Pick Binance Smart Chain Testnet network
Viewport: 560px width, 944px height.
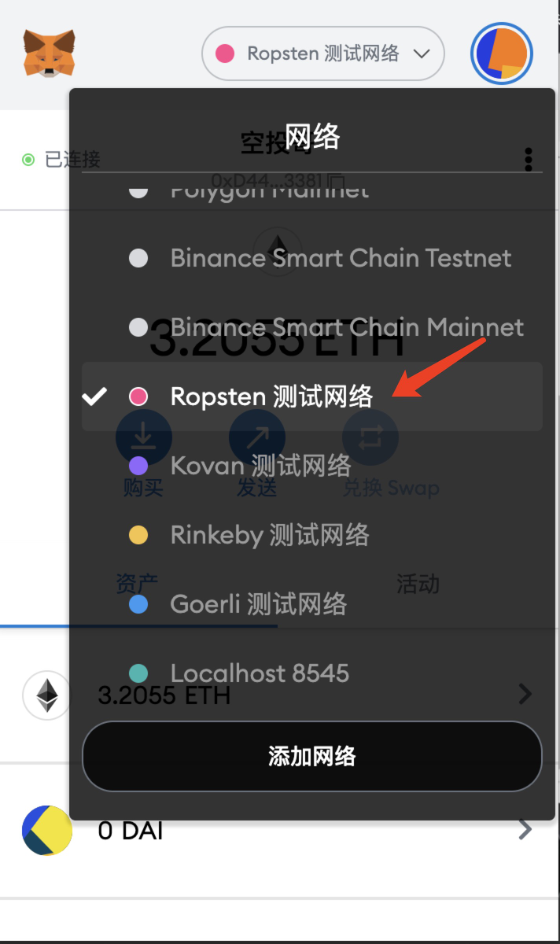[341, 258]
